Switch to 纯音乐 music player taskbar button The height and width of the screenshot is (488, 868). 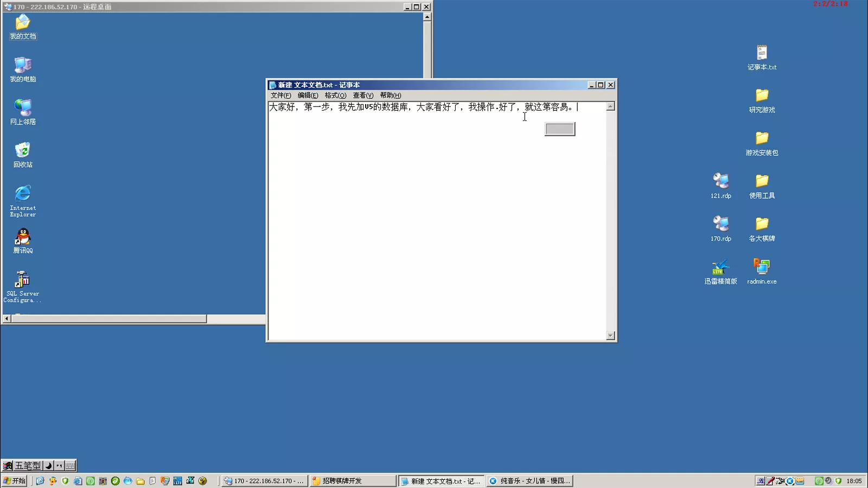point(529,481)
